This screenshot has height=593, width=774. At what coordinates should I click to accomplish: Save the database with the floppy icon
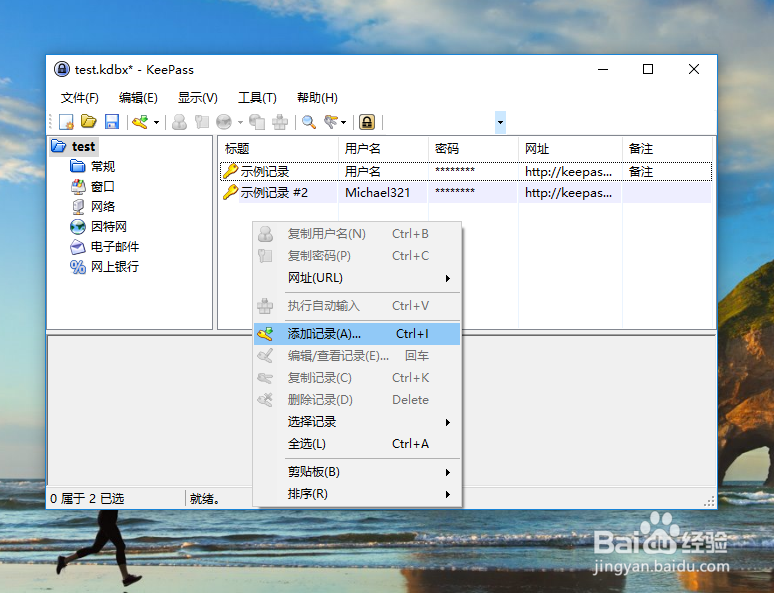[112, 122]
